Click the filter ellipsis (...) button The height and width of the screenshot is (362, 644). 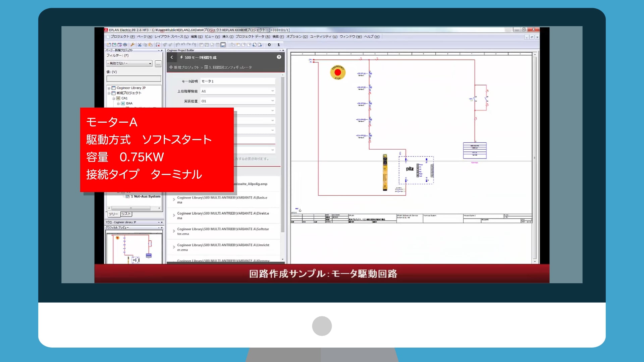158,64
